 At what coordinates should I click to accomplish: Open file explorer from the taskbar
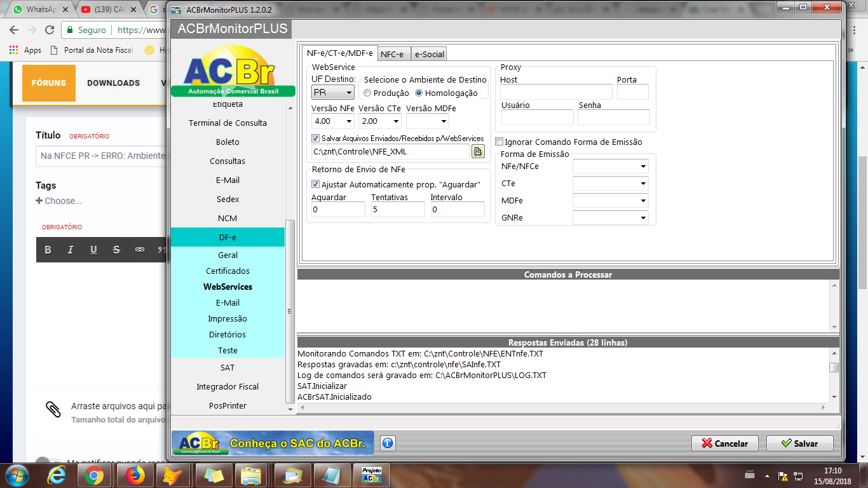tap(252, 475)
